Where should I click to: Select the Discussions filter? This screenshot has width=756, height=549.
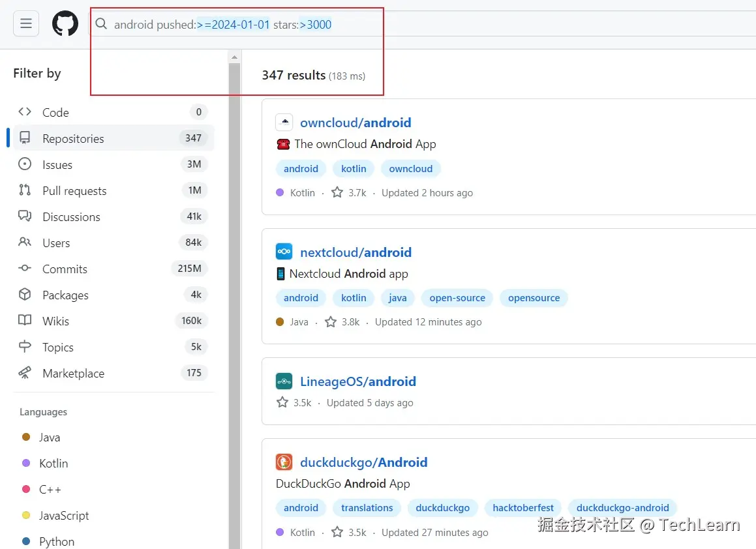(x=113, y=216)
